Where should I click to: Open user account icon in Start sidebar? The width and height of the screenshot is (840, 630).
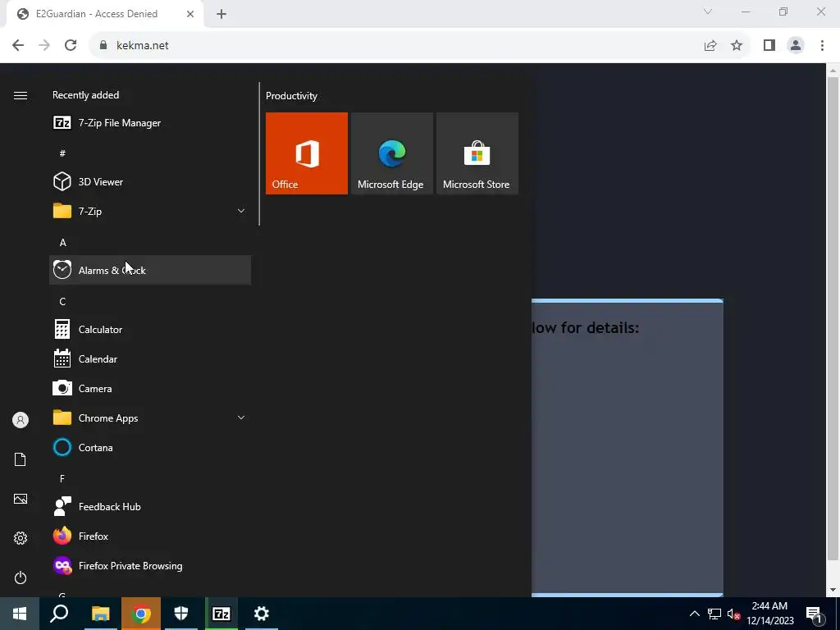tap(21, 420)
